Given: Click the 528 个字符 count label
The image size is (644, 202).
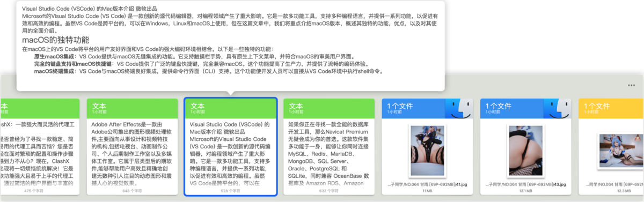Looking at the screenshot, I should (x=230, y=190).
